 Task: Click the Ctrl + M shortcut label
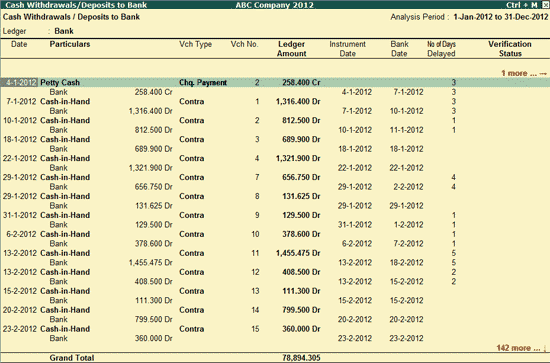[x=522, y=5]
